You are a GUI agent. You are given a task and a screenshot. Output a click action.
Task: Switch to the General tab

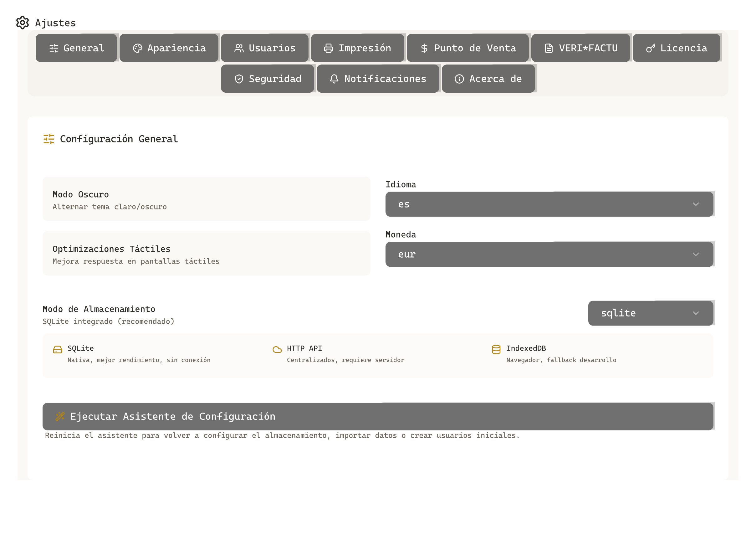(76, 48)
